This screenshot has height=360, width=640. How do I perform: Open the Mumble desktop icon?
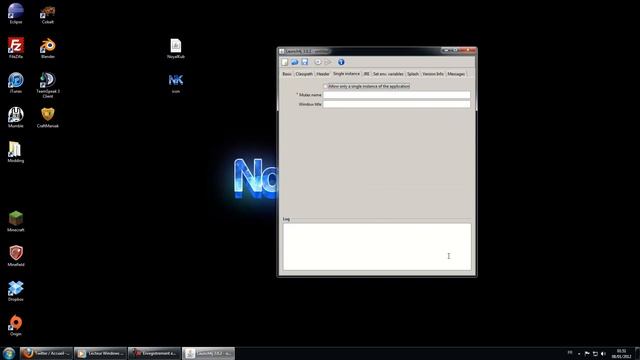tap(16, 117)
